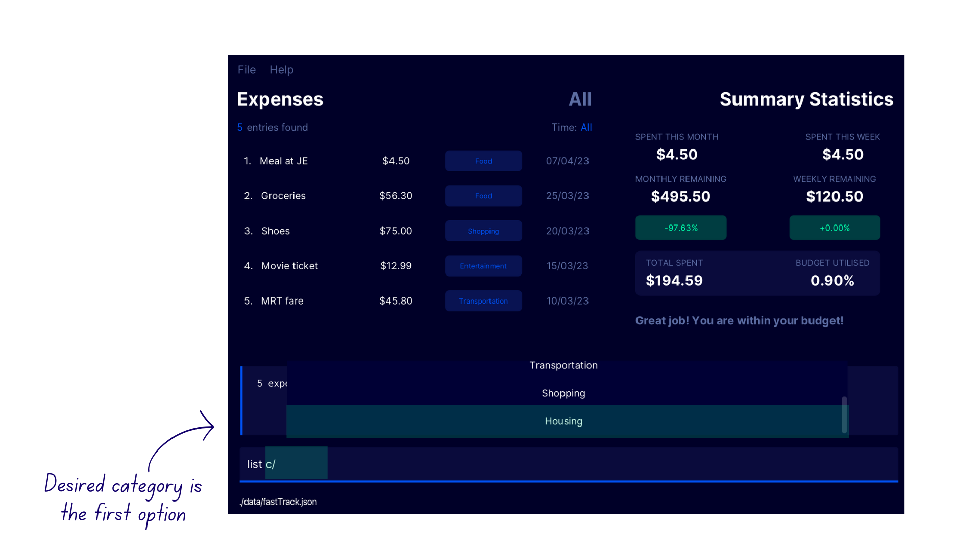The width and height of the screenshot is (980, 551).
Task: Click the date 15/03/23
Action: tap(567, 266)
